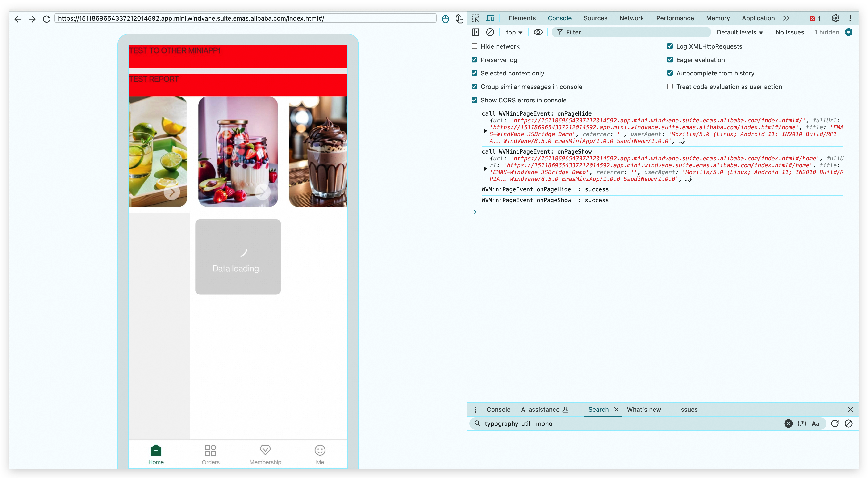Click the inspect element picker icon

(476, 18)
